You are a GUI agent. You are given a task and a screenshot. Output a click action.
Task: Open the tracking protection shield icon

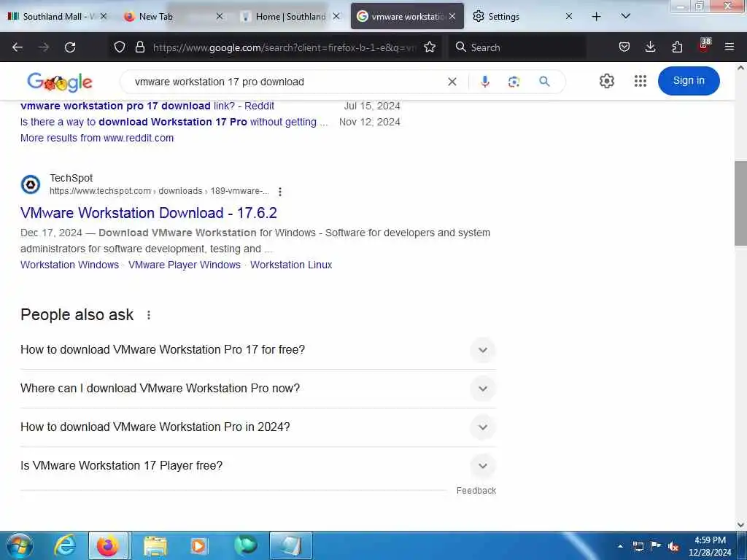(120, 47)
